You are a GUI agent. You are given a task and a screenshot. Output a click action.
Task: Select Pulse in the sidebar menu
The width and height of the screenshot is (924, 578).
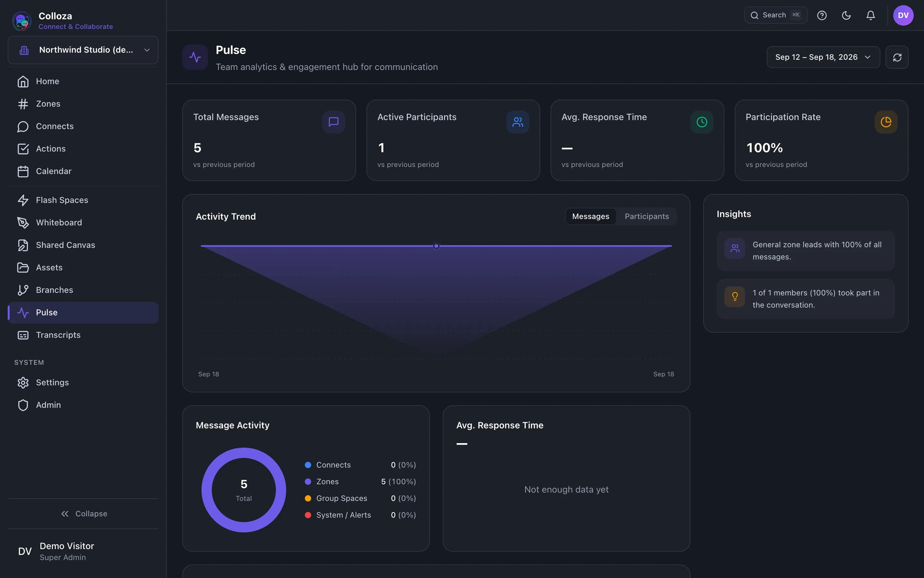[x=83, y=313]
